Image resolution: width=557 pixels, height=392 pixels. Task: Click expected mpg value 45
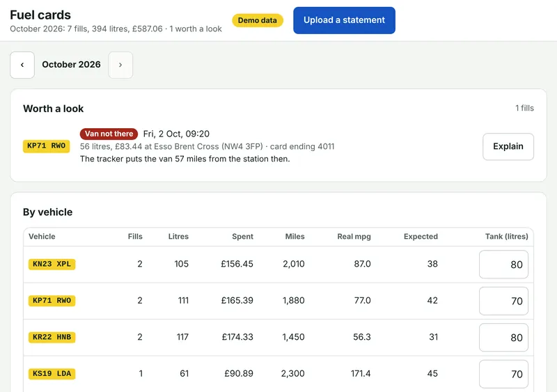432,373
